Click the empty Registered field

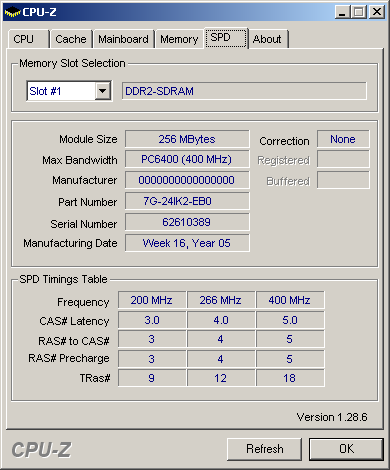click(x=343, y=159)
